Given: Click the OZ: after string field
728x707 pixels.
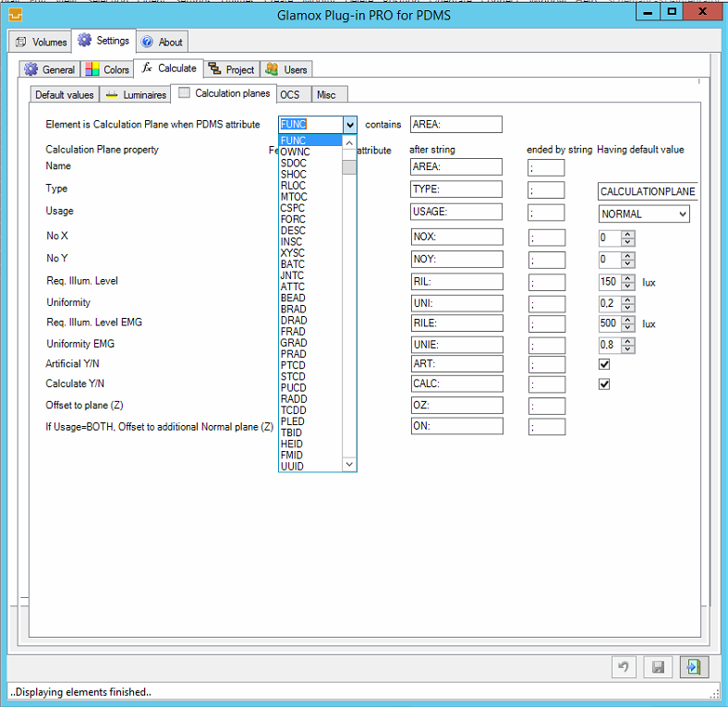Looking at the screenshot, I should tap(457, 405).
